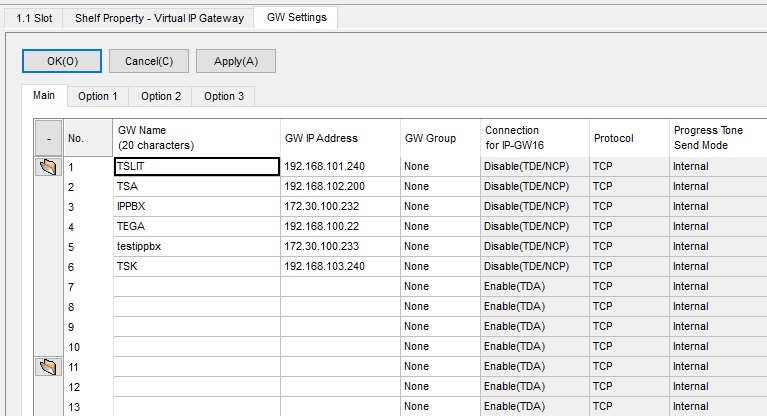Click the GW Group column header
The image size is (767, 416).
(x=440, y=138)
